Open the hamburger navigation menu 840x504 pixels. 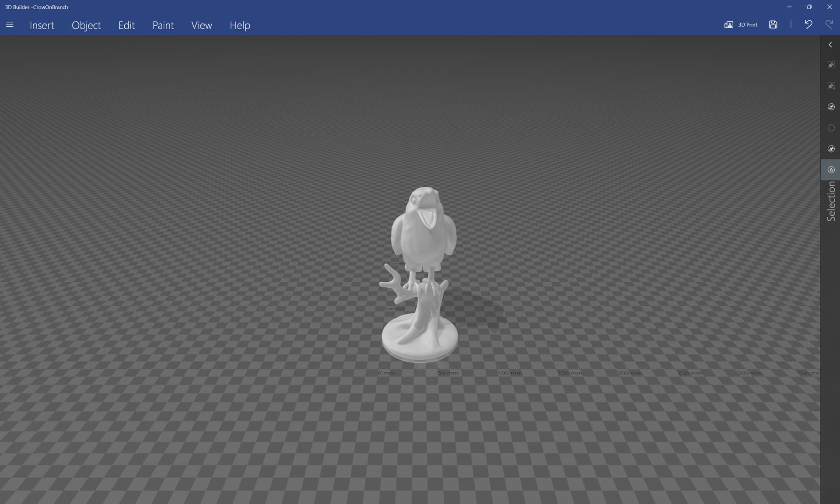pos(10,25)
